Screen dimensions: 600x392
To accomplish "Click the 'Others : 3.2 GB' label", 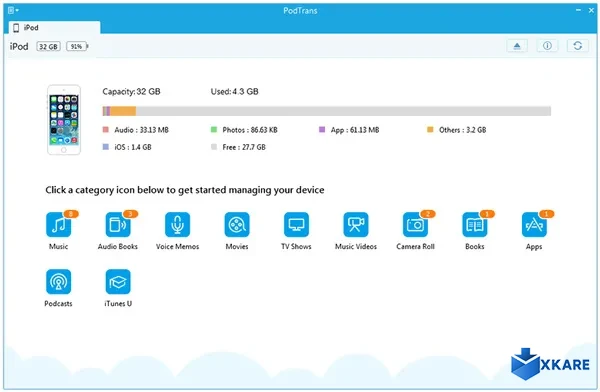I will pos(463,130).
